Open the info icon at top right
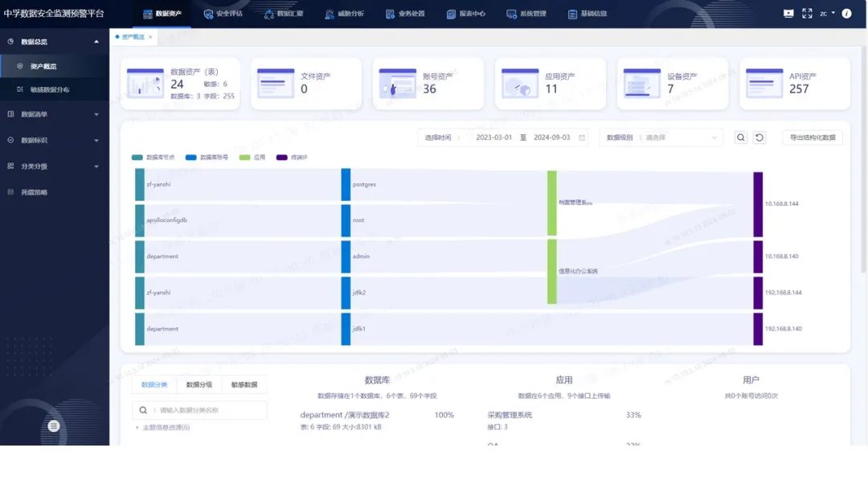868x489 pixels. (x=846, y=14)
